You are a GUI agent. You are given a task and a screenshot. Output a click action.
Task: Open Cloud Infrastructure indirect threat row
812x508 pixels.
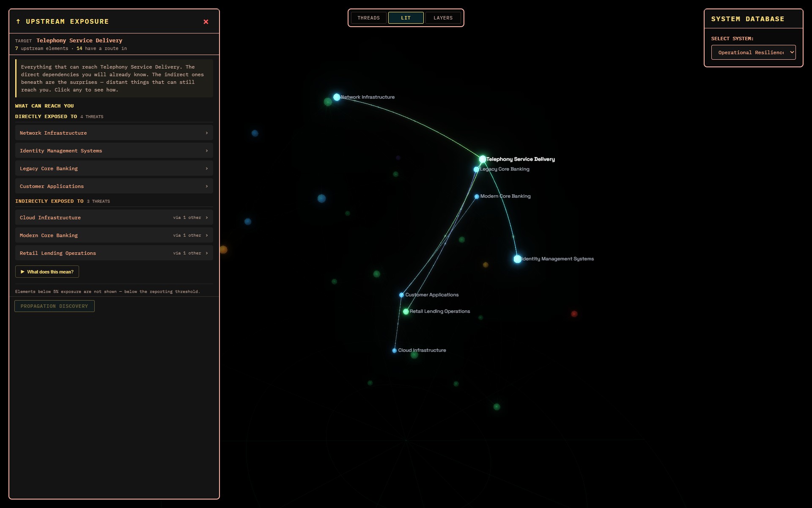click(x=114, y=218)
